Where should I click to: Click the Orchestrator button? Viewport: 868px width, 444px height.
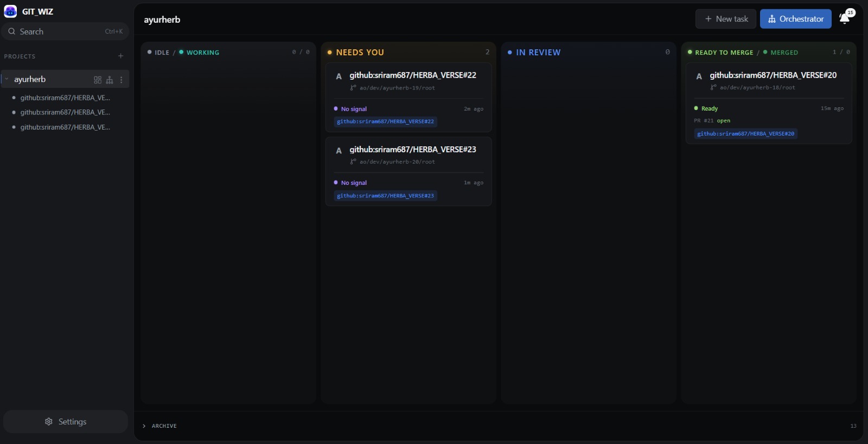(796, 19)
